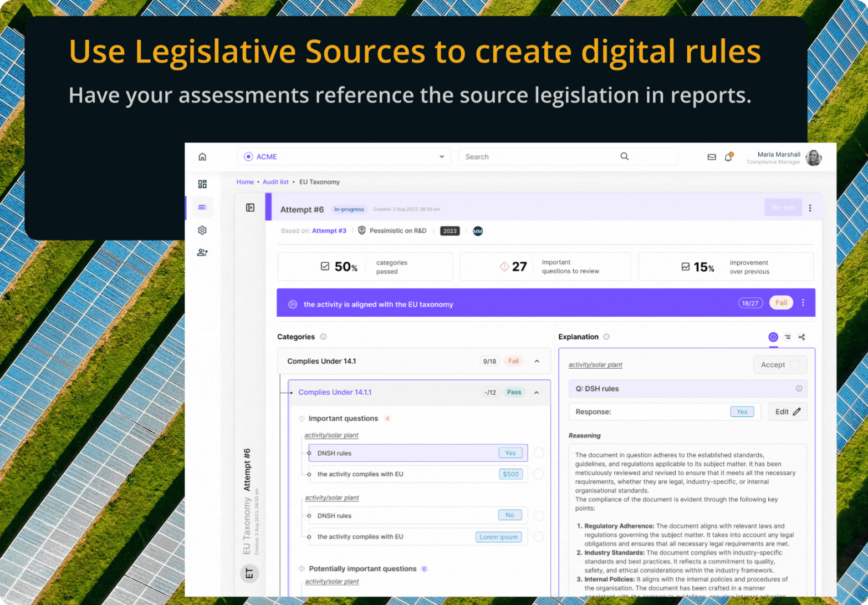Click the 27 important questions diamond icon
The image size is (868, 605).
coord(504,266)
